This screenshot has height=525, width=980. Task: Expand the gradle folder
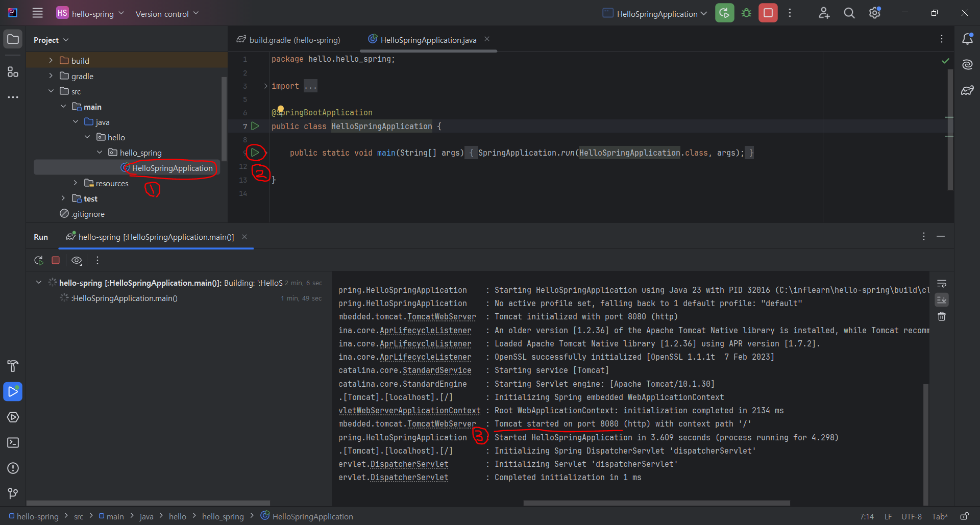51,76
